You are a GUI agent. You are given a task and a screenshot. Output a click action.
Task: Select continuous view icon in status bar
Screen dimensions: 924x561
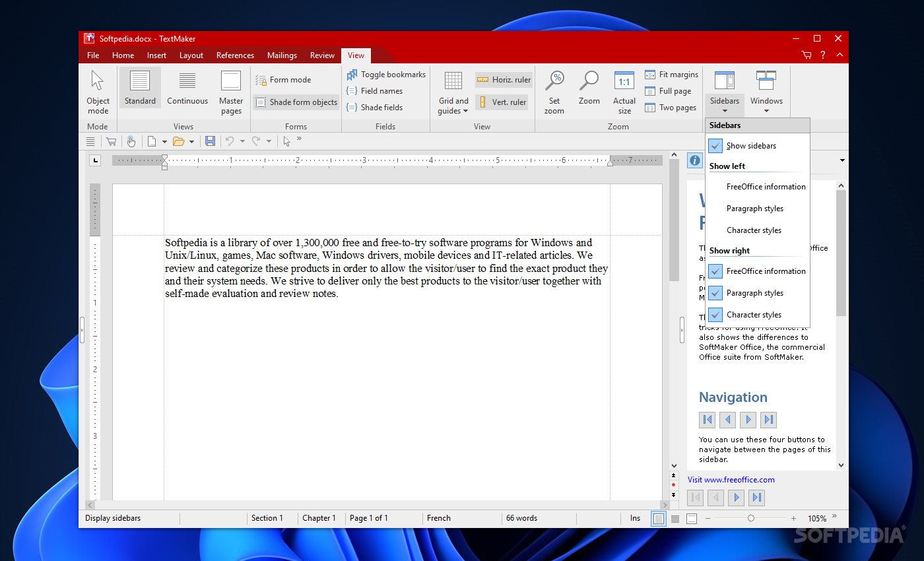[675, 519]
